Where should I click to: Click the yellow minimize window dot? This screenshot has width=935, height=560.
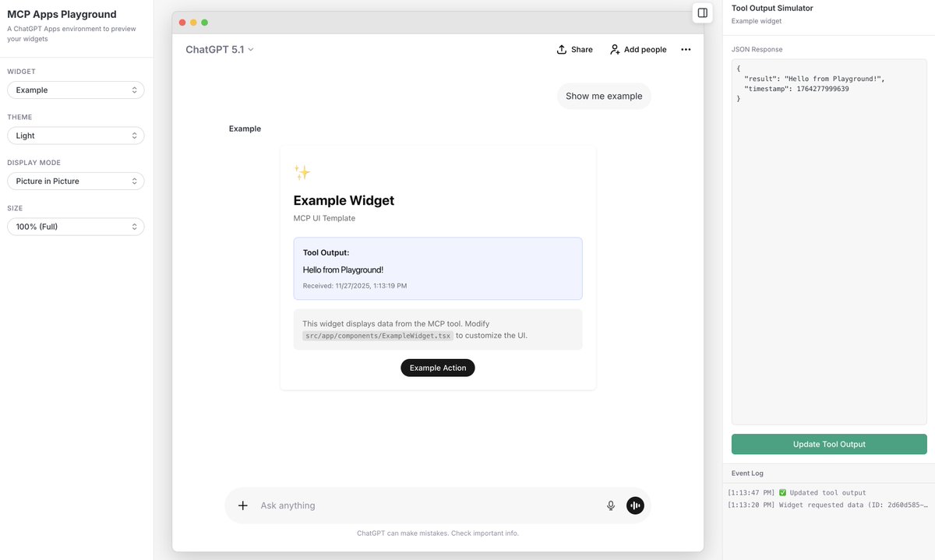pos(193,23)
